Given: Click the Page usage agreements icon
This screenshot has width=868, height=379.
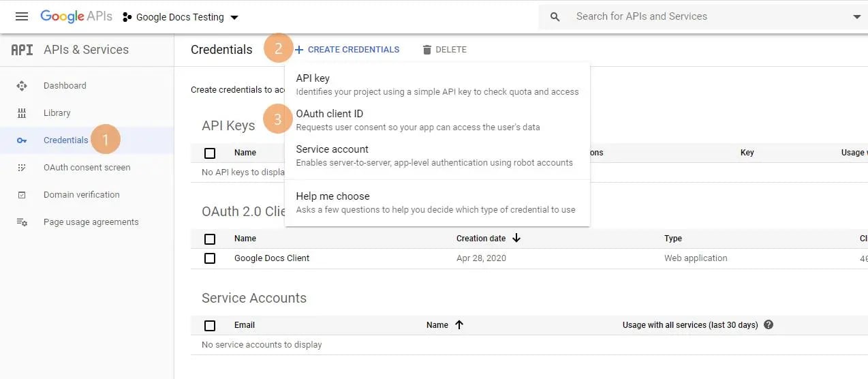Looking at the screenshot, I should click(22, 222).
